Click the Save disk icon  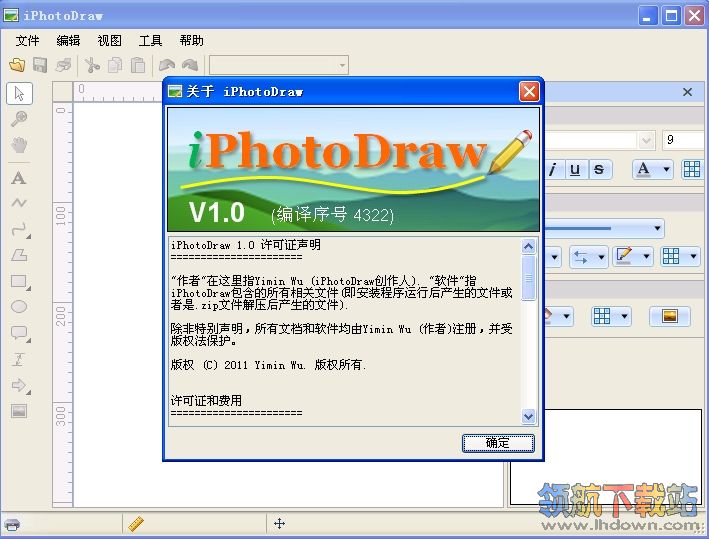40,65
